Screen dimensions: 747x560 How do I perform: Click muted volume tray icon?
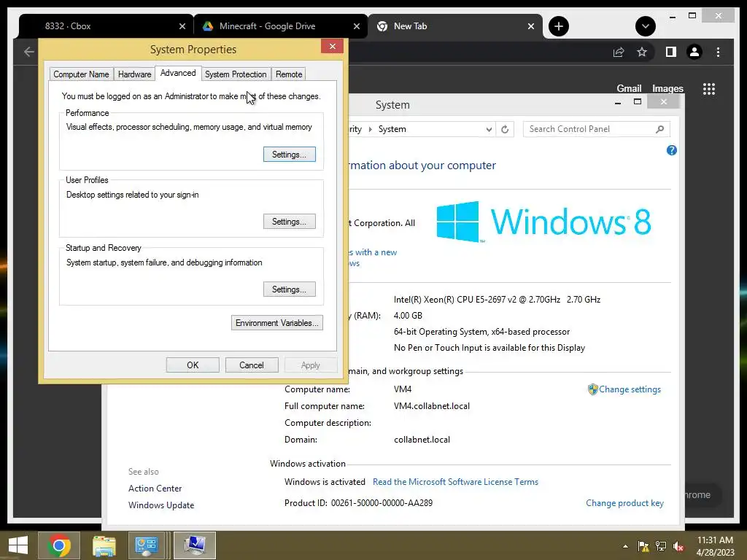[x=678, y=547]
